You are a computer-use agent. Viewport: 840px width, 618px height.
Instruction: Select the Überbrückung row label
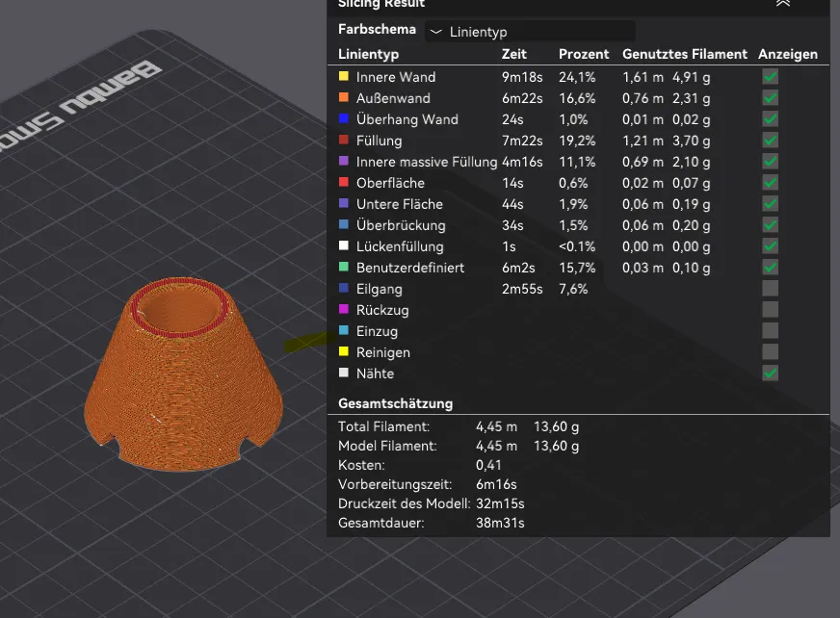coord(401,225)
